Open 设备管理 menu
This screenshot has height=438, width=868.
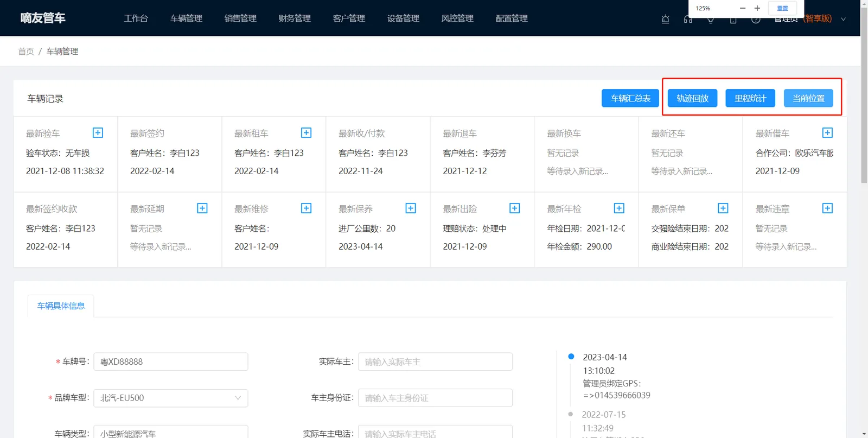tap(403, 18)
